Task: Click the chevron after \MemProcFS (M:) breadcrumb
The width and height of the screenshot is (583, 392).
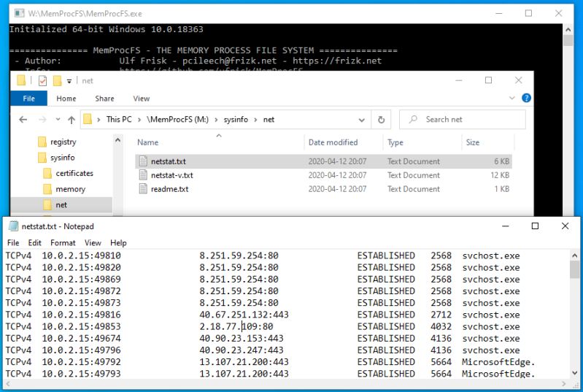Action: click(x=216, y=120)
